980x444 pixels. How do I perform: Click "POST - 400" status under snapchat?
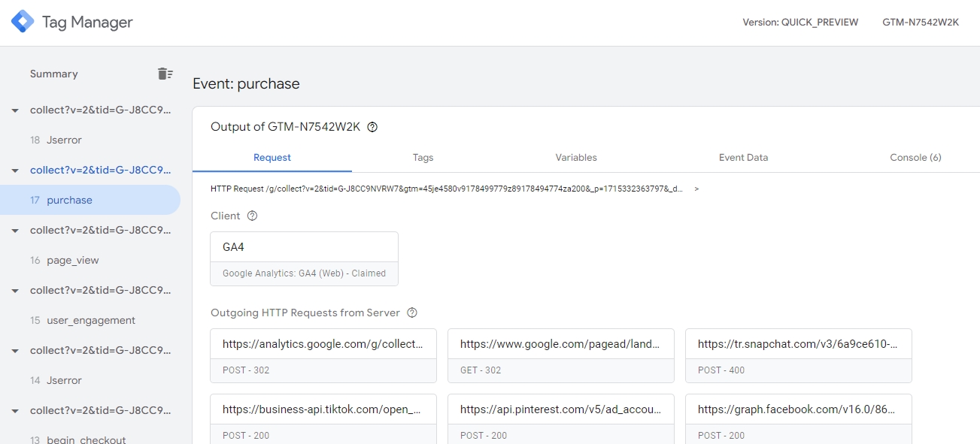pyautogui.click(x=721, y=370)
